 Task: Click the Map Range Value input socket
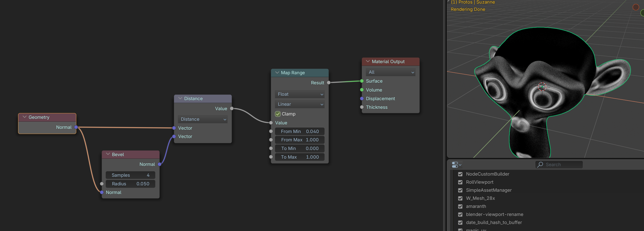tap(271, 123)
